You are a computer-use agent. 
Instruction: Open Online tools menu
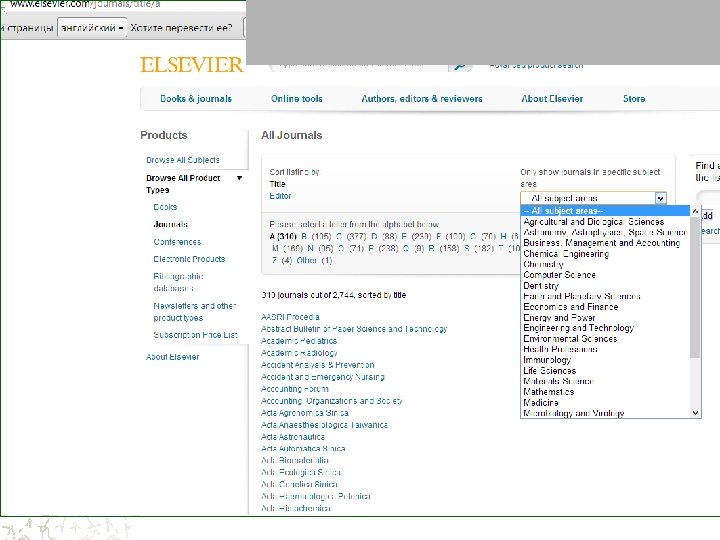click(x=297, y=99)
